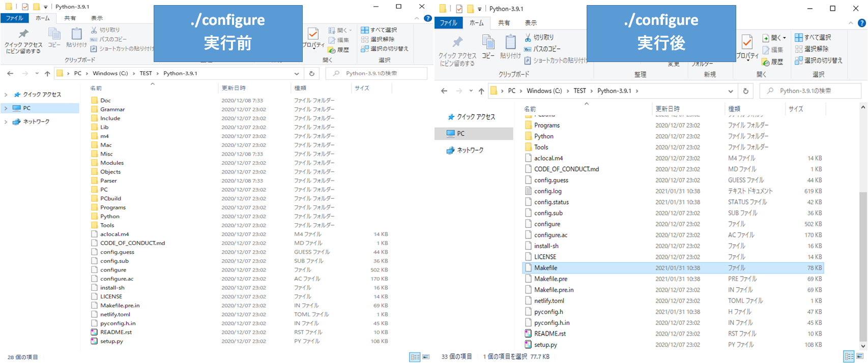The height and width of the screenshot is (363, 868).
Task: Cut selection in left window ribbon
Action: (105, 30)
